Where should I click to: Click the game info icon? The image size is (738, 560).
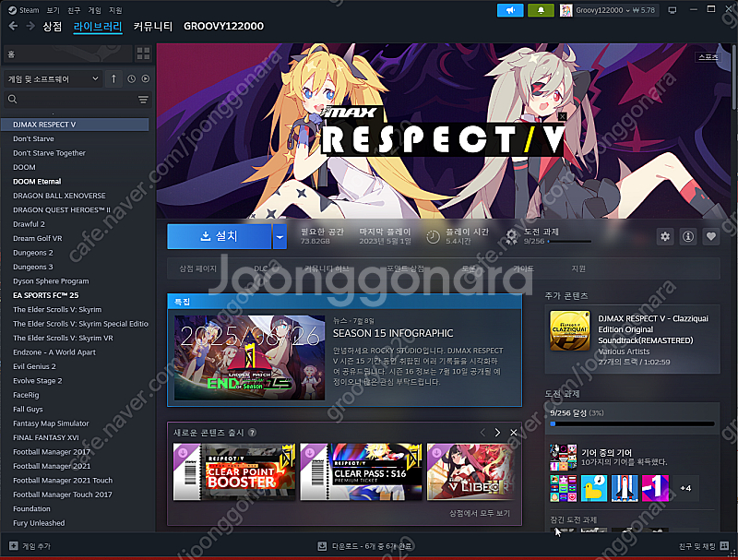tap(687, 237)
